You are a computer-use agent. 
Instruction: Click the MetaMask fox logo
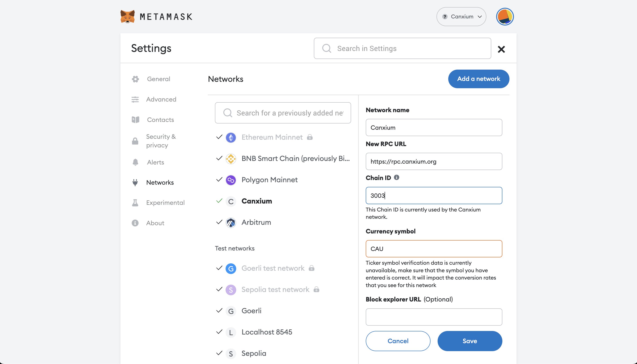click(128, 16)
